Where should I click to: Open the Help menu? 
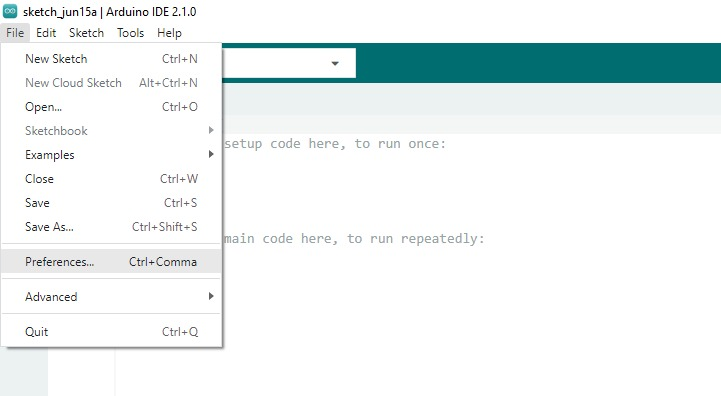coord(169,33)
